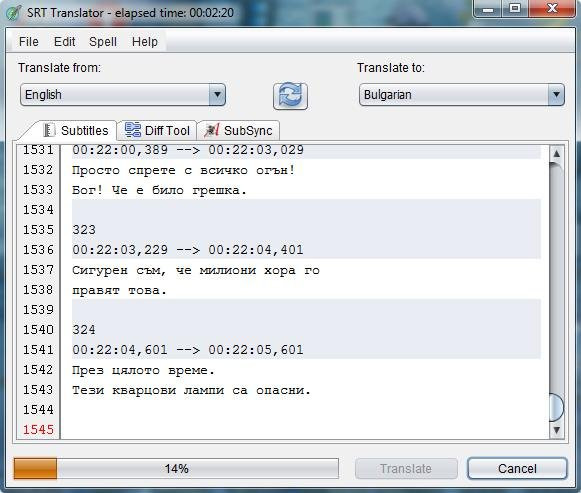Image resolution: width=581 pixels, height=493 pixels.
Task: Click line number 1532 in gutter
Action: click(x=39, y=170)
